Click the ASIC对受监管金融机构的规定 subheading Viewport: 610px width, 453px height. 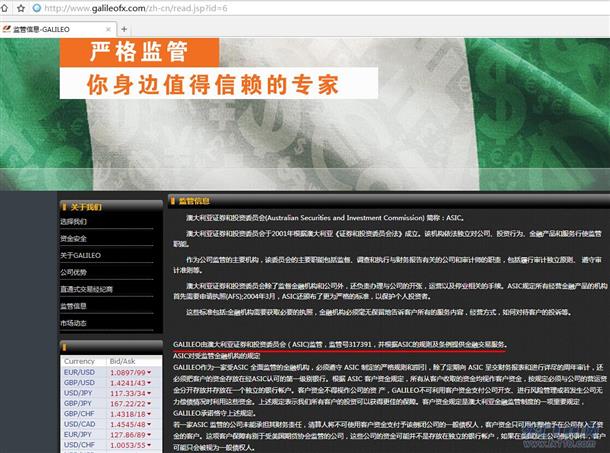point(217,356)
